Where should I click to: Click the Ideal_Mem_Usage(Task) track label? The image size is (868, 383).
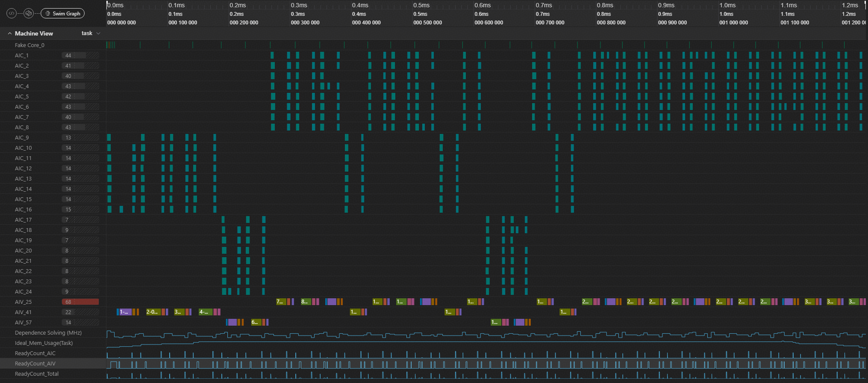[44, 343]
